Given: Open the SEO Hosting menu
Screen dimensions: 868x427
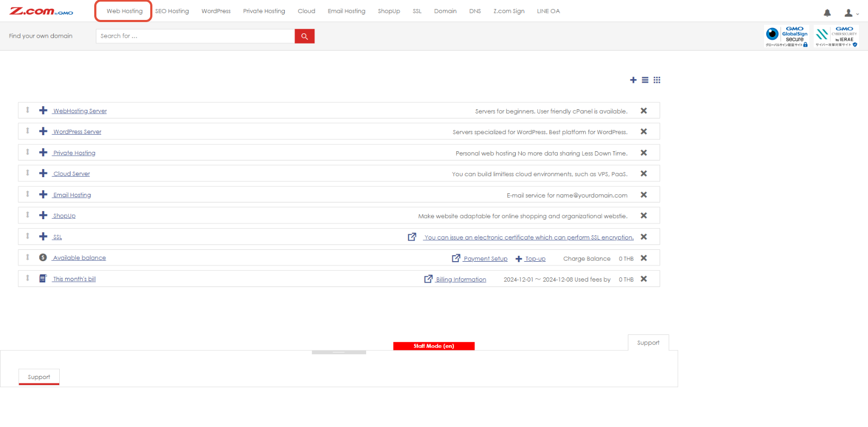Looking at the screenshot, I should tap(172, 11).
